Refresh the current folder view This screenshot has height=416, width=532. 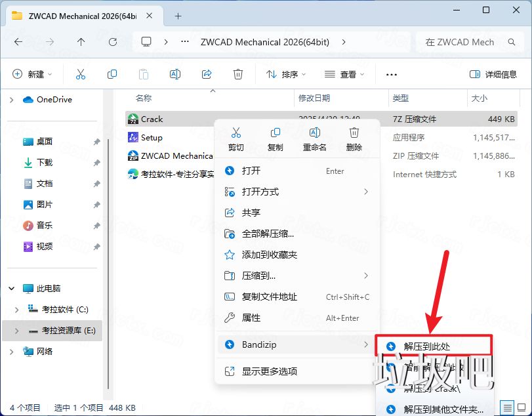coord(112,42)
